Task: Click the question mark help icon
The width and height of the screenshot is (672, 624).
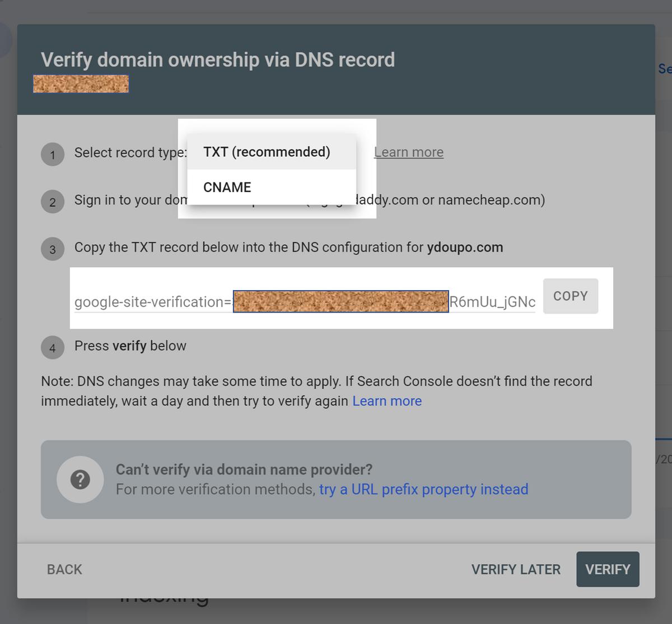Action: coord(80,479)
